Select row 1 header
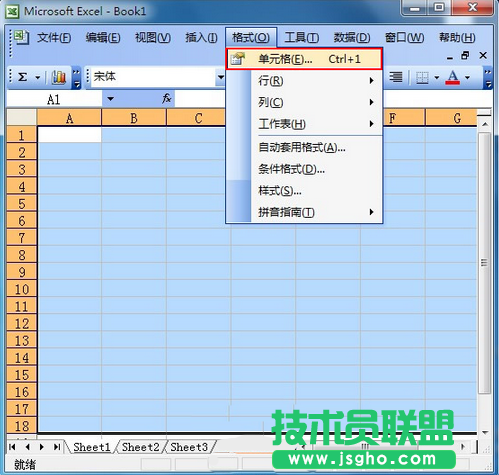The height and width of the screenshot is (475, 499). click(x=22, y=135)
